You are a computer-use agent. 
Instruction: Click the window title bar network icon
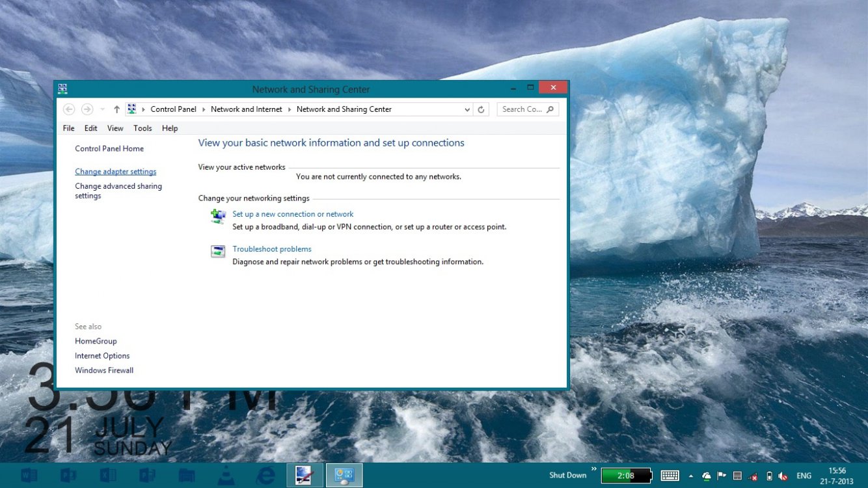click(62, 88)
